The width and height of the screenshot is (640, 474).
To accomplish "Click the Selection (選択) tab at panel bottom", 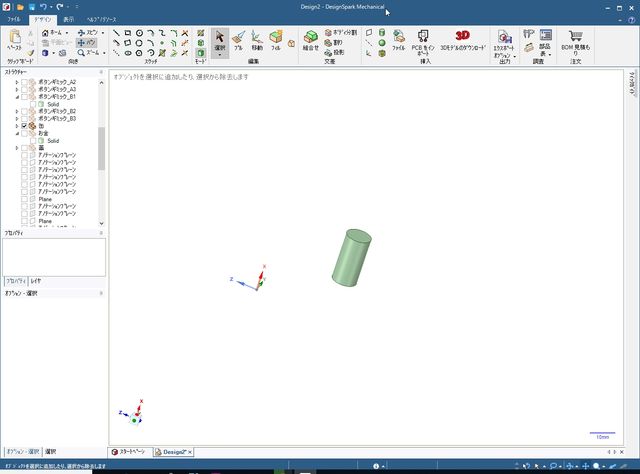I will [51, 452].
